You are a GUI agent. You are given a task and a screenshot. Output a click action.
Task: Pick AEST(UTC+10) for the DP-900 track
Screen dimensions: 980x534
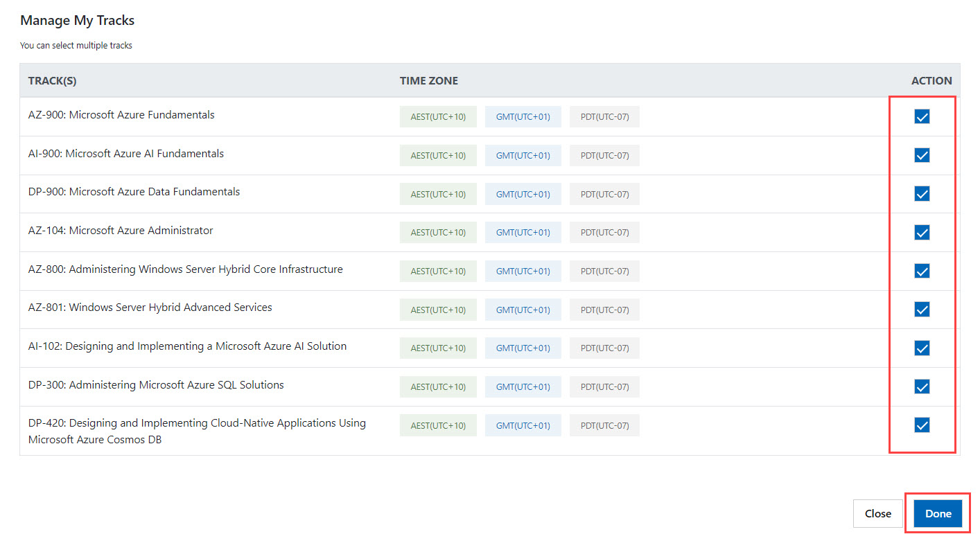pyautogui.click(x=438, y=194)
